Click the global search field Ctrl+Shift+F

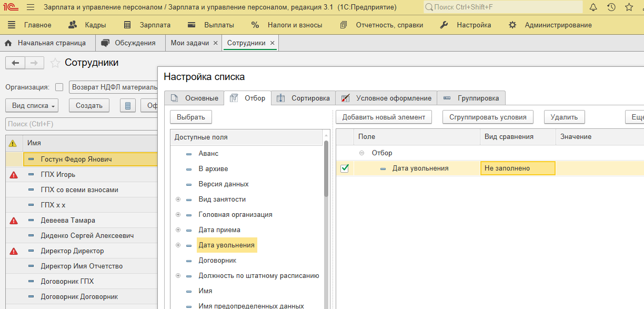coord(502,7)
